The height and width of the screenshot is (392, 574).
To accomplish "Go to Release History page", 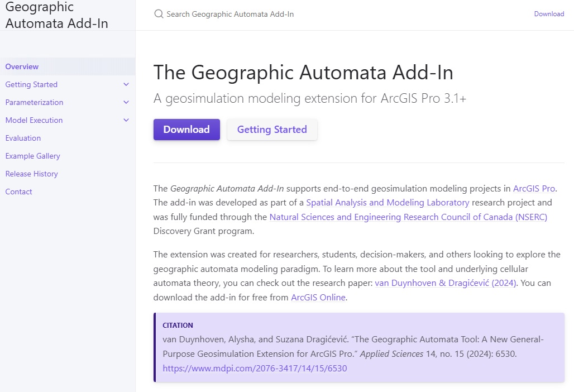I will [31, 174].
